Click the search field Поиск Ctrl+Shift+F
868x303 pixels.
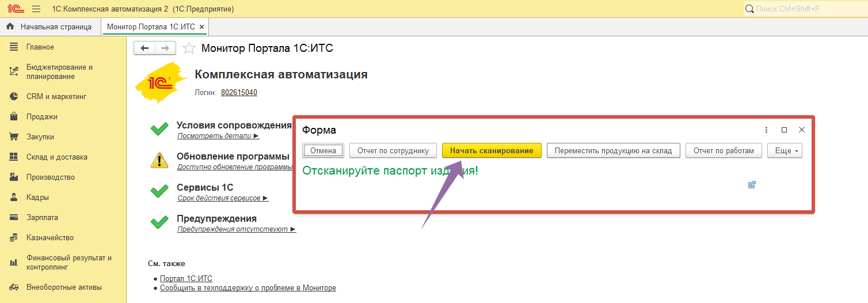(x=806, y=9)
